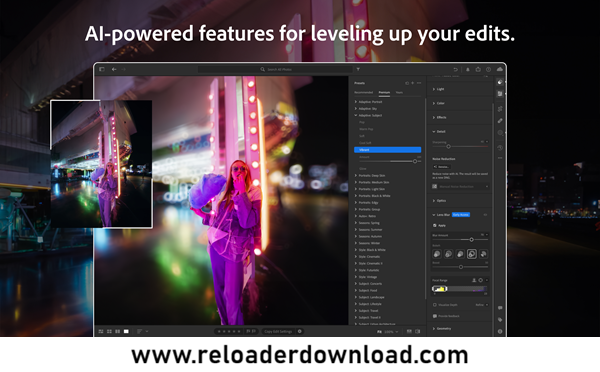The image size is (600, 372).
Task: Expand the Adaptive: Sky preset group
Action: click(365, 109)
